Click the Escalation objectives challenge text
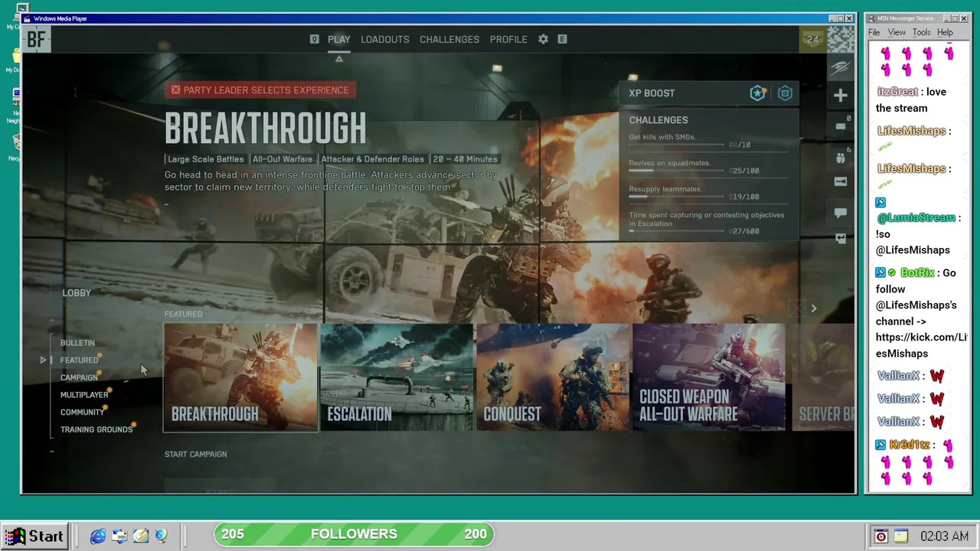This screenshot has width=980, height=551. click(x=707, y=219)
